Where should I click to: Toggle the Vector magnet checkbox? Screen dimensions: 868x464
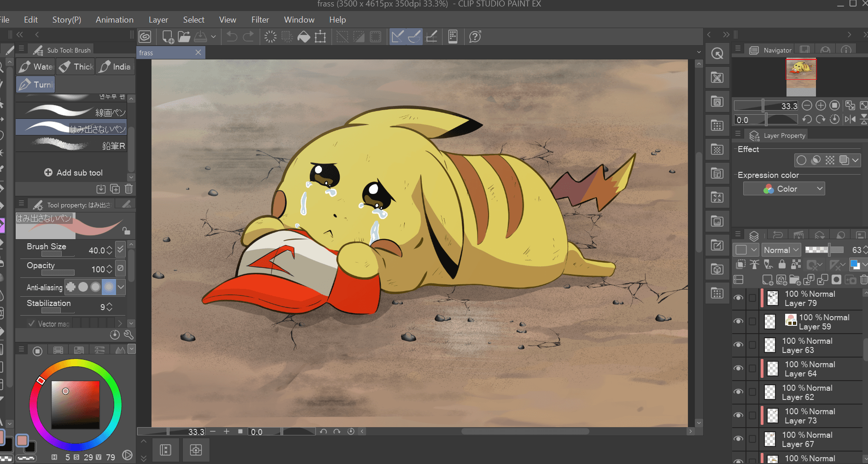(x=31, y=323)
